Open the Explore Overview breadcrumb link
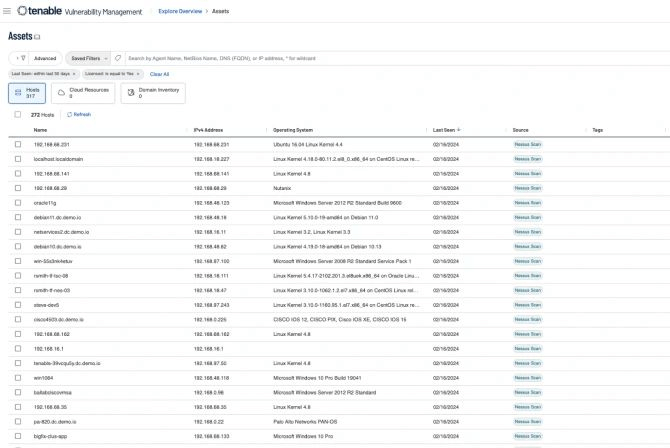The image size is (670, 448). (x=180, y=12)
